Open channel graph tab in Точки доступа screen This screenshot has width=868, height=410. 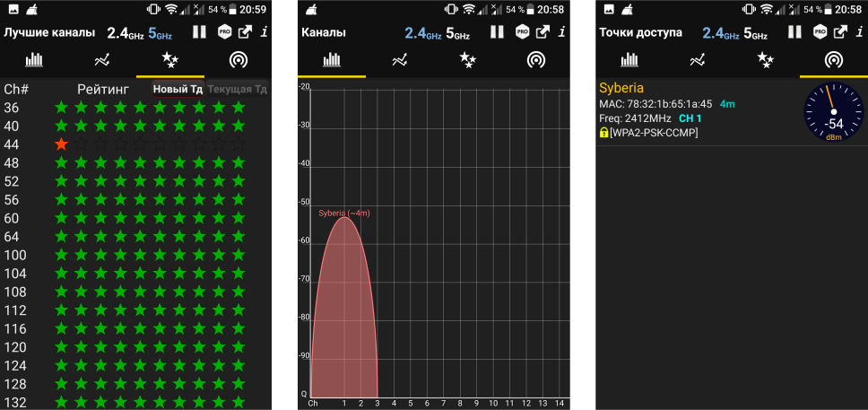[x=629, y=60]
